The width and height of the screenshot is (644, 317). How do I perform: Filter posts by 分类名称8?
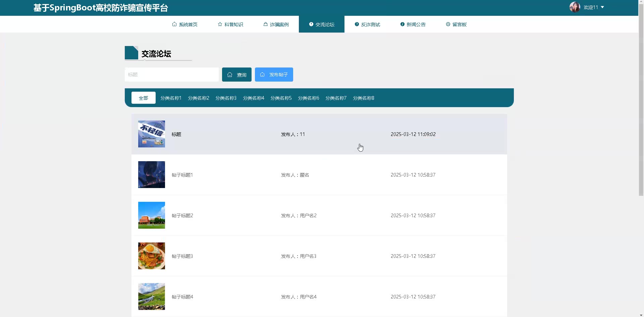(363, 98)
